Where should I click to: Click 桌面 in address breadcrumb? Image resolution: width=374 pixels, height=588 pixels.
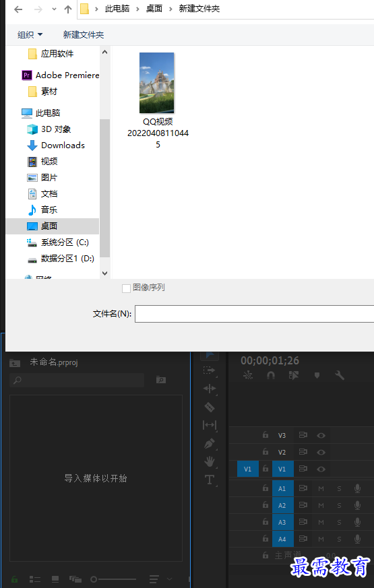[154, 9]
